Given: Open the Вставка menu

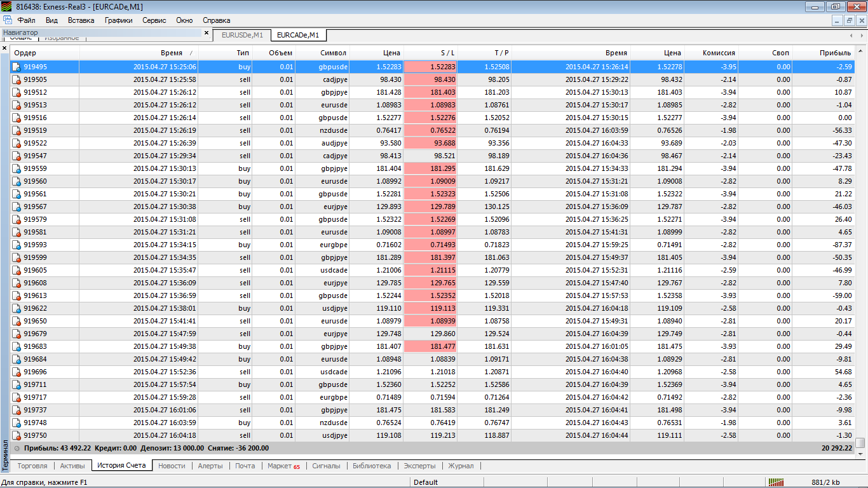Looking at the screenshot, I should [81, 20].
